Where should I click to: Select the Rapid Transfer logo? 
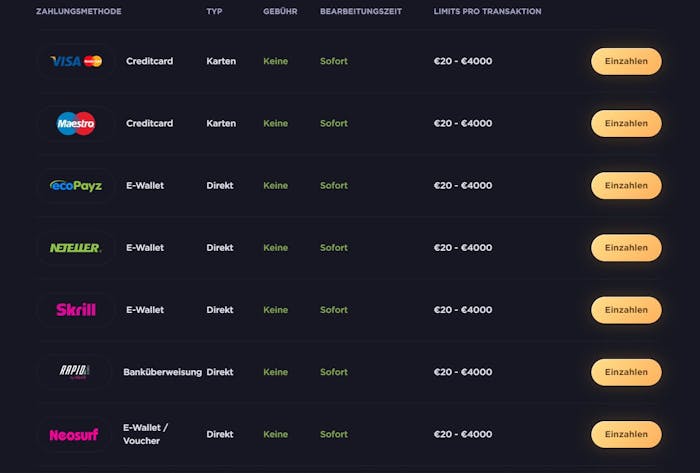(76, 372)
